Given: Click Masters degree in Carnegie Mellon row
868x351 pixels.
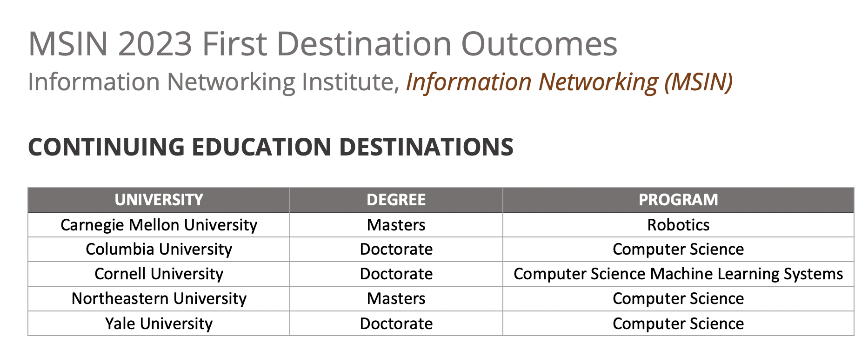Looking at the screenshot, I should click(396, 225).
